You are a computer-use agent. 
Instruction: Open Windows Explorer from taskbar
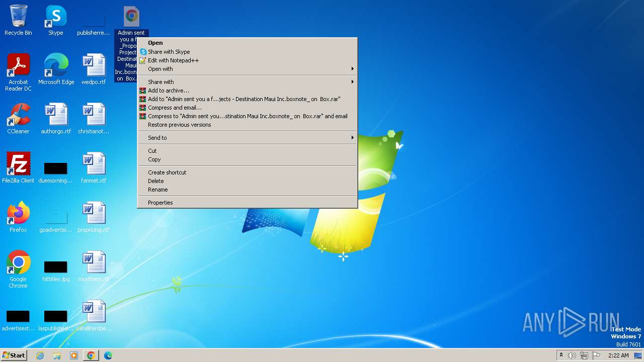57,355
